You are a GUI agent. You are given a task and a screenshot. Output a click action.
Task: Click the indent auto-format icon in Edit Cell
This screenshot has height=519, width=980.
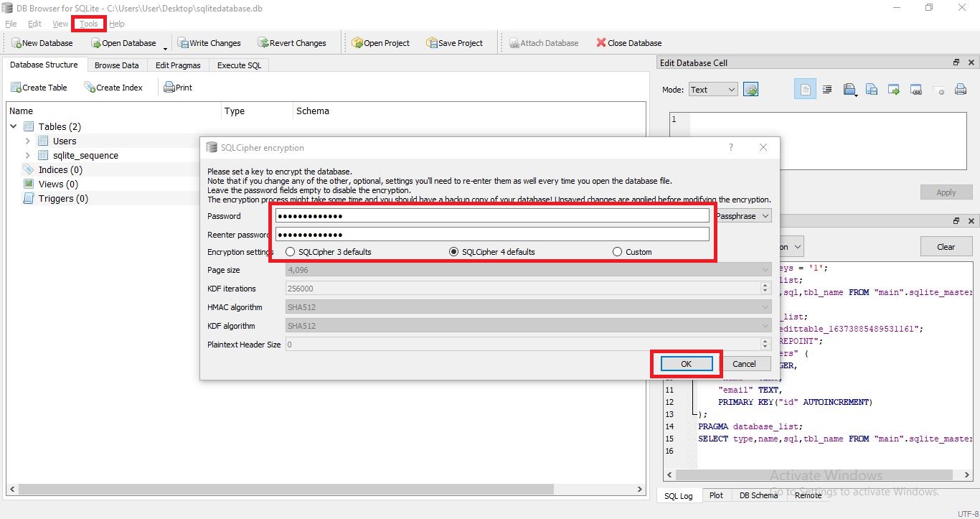827,90
